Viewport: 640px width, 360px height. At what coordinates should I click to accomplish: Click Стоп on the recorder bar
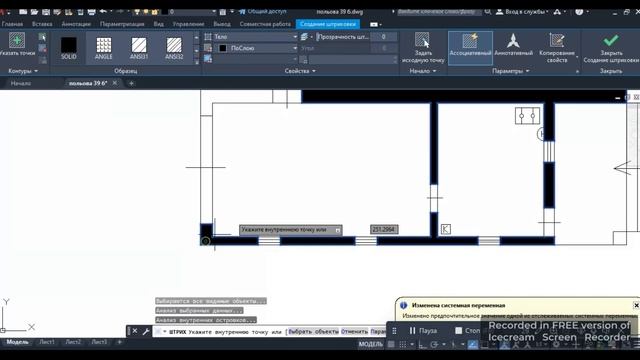click(x=468, y=331)
